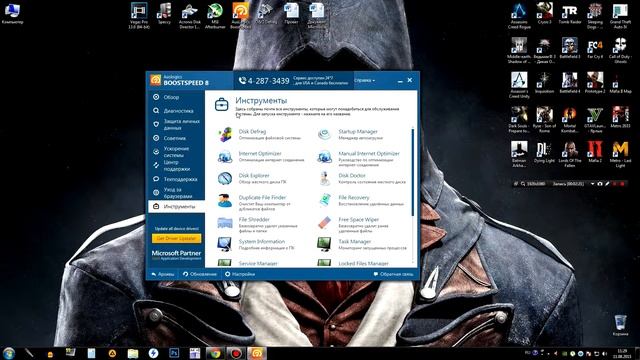Open Speccy desktop shortcut
This screenshot has width=640, height=360.
point(164,13)
